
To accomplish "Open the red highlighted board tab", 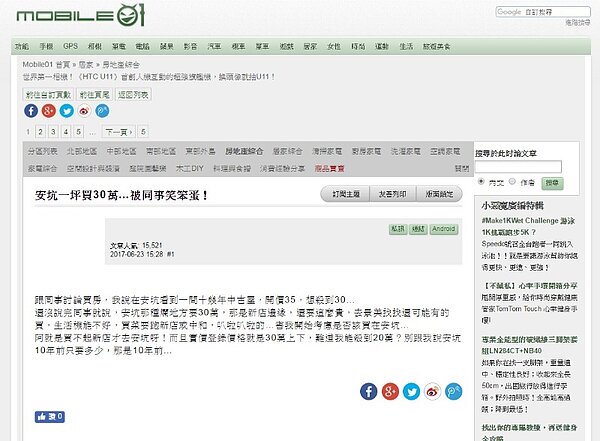I will (329, 168).
